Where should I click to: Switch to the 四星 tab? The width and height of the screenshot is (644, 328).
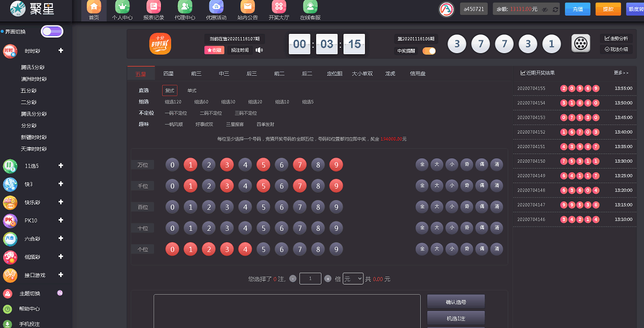coord(168,74)
